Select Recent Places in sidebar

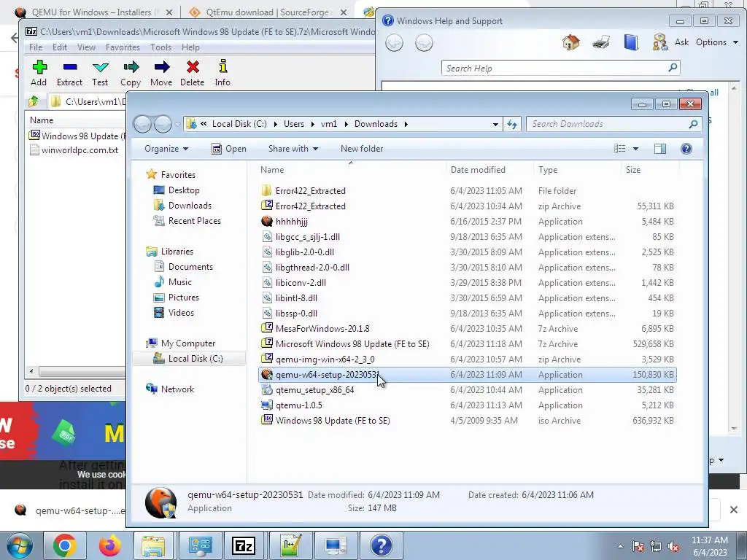click(x=194, y=221)
